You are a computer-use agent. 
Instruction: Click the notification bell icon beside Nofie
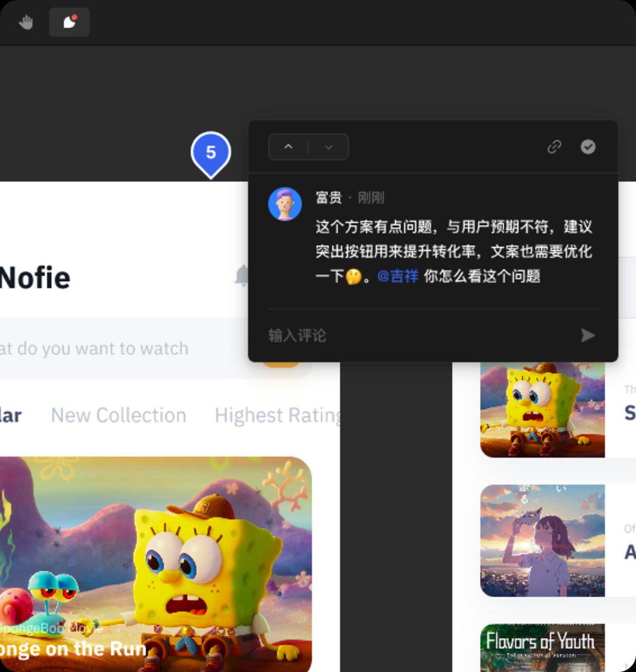click(242, 276)
